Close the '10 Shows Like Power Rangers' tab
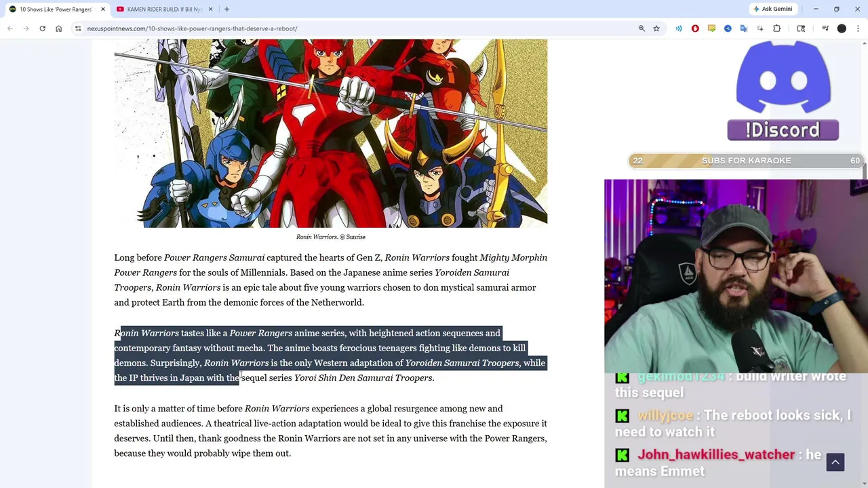Viewport: 868px width, 488px height. pyautogui.click(x=103, y=9)
